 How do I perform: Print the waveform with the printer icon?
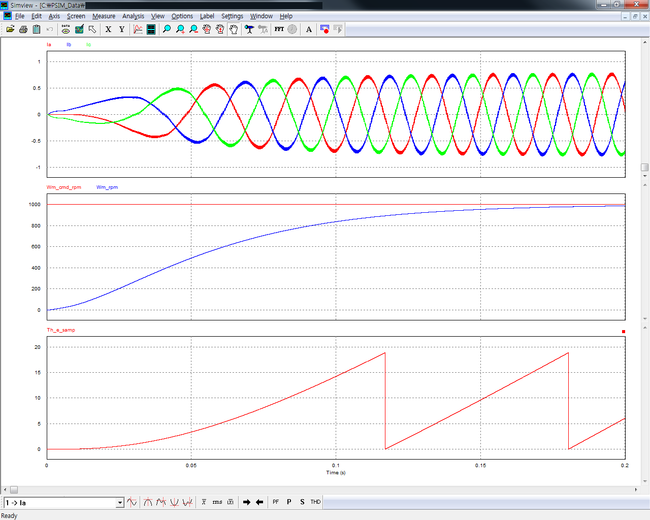tap(23, 29)
